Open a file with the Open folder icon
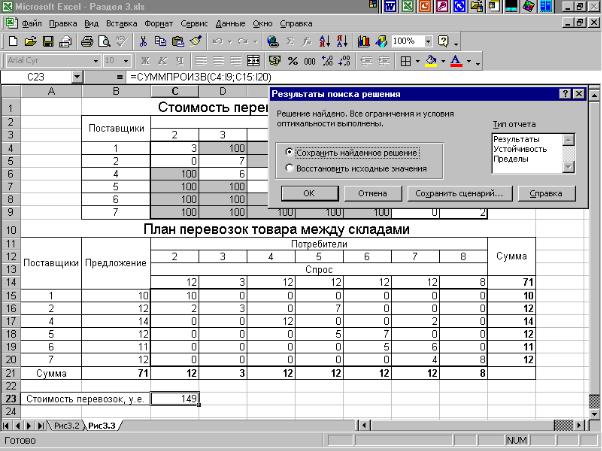The width and height of the screenshot is (602, 451). pyautogui.click(x=30, y=41)
